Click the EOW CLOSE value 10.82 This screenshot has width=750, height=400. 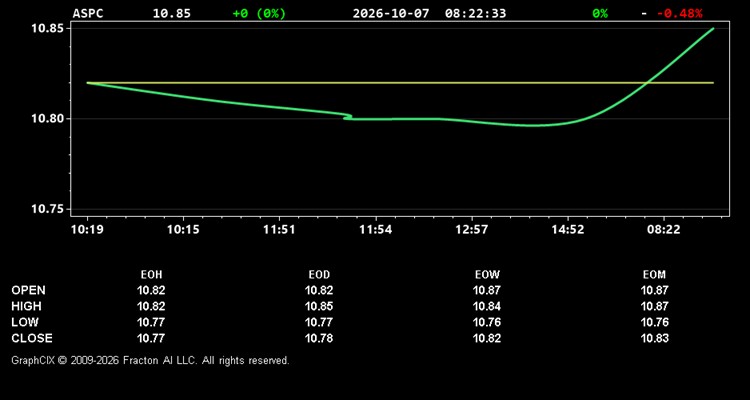pyautogui.click(x=487, y=338)
